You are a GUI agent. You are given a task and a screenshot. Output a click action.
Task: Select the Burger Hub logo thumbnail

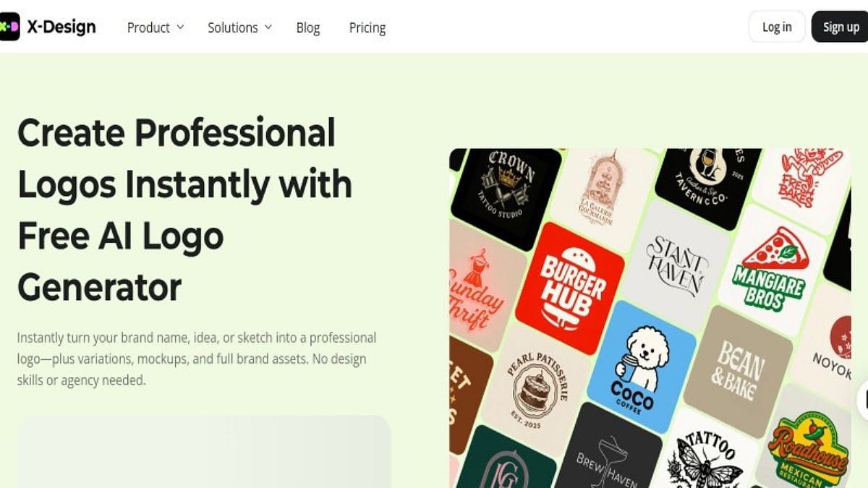[570, 288]
